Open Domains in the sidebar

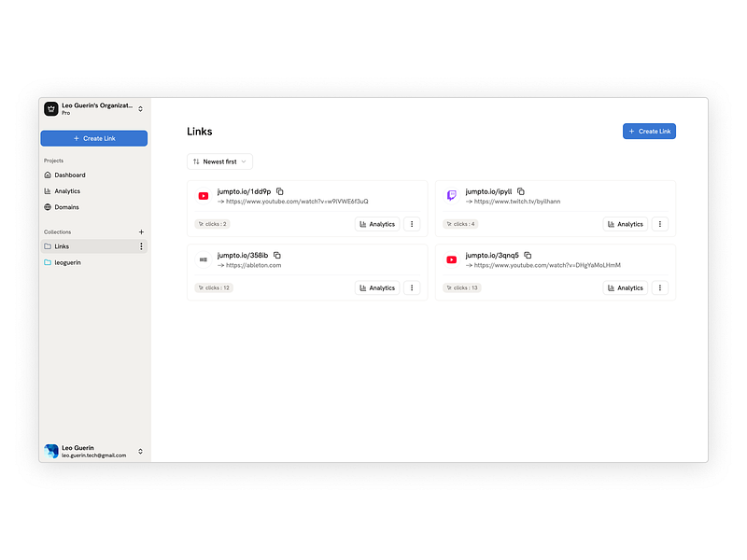94,207
